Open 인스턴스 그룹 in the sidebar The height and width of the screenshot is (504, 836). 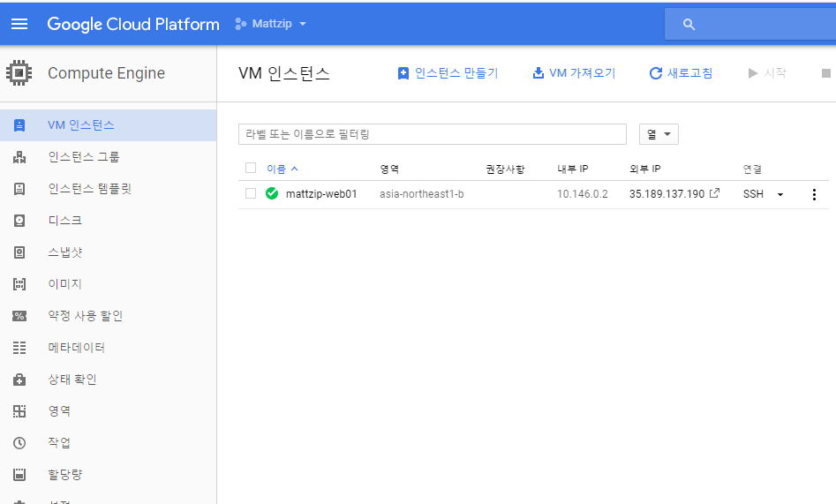pyautogui.click(x=109, y=157)
